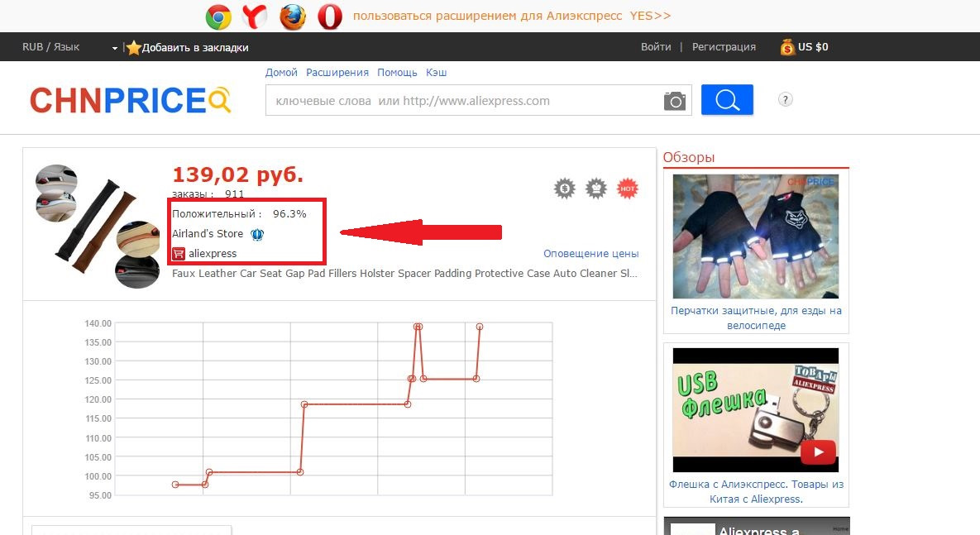Click Добавить в закладки
Image resolution: width=980 pixels, height=535 pixels.
pos(195,47)
